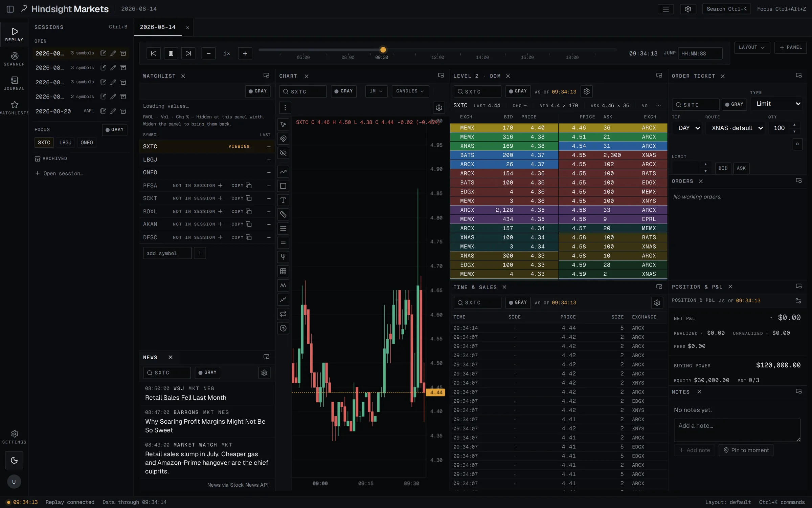Open the chart 1M interval dropdown
This screenshot has height=508, width=812.
click(x=376, y=91)
